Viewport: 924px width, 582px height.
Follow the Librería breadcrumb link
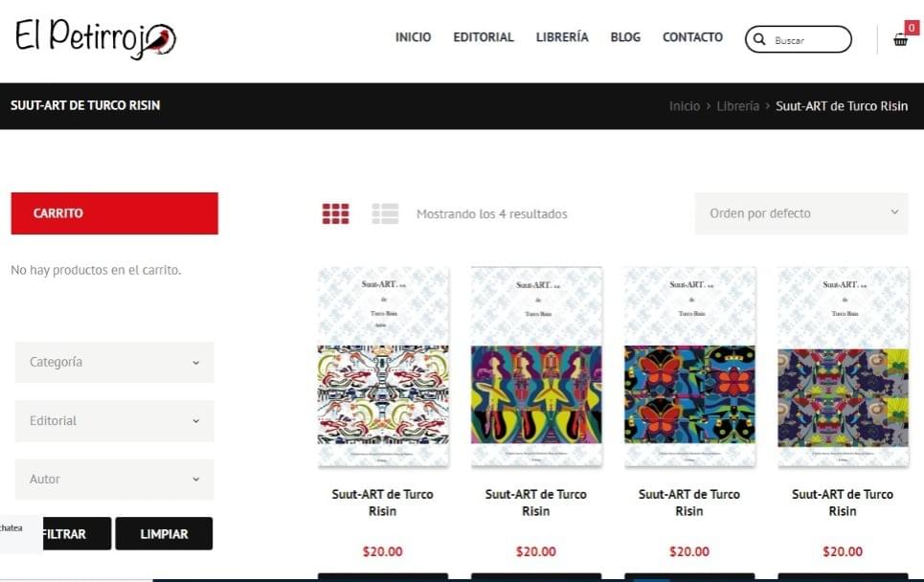(738, 106)
